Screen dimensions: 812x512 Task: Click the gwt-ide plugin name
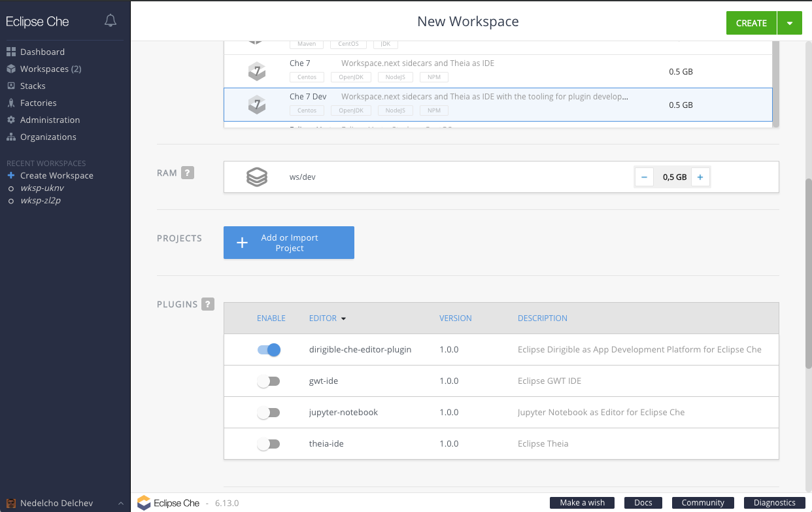click(324, 381)
